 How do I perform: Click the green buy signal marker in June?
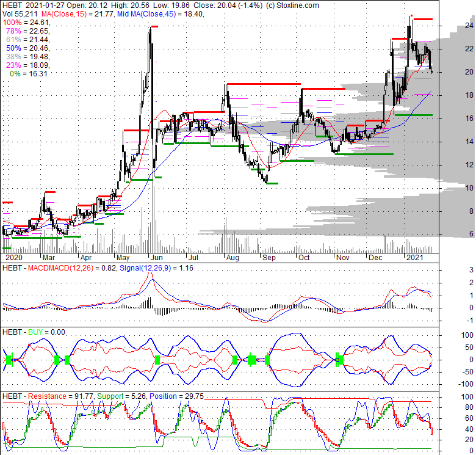click(x=157, y=360)
